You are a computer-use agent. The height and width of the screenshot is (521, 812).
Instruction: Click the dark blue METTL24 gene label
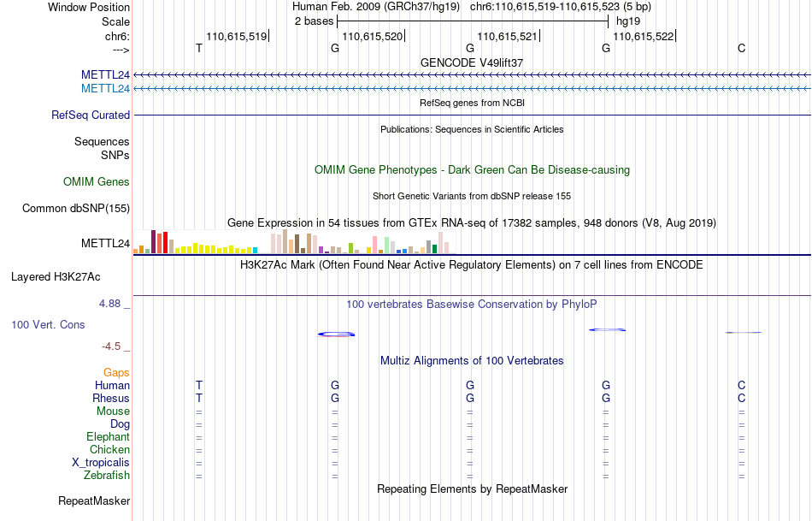105,75
